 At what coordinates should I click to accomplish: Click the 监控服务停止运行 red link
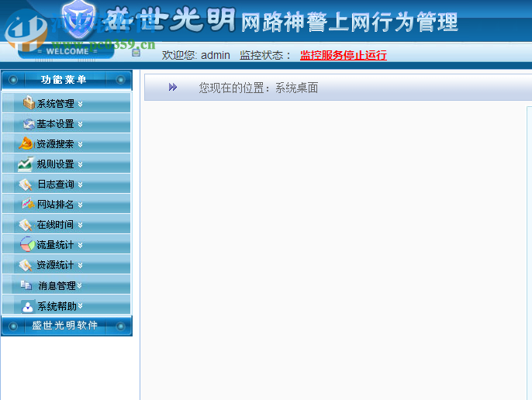click(344, 55)
